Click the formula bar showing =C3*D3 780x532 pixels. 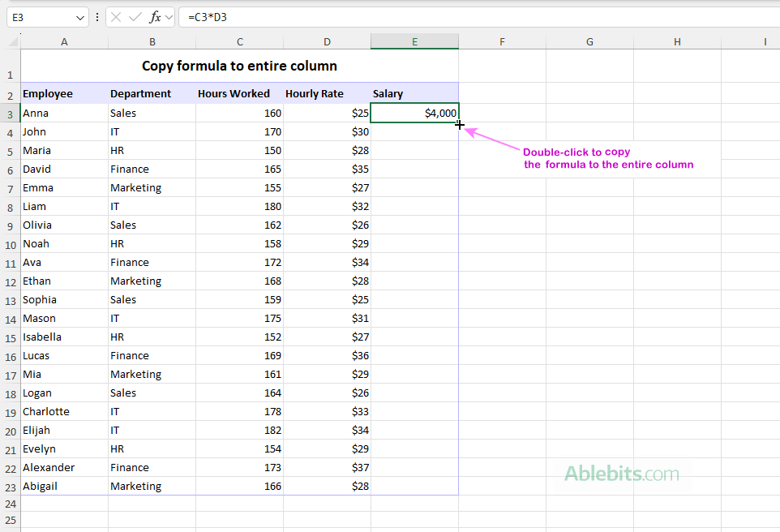(x=243, y=16)
